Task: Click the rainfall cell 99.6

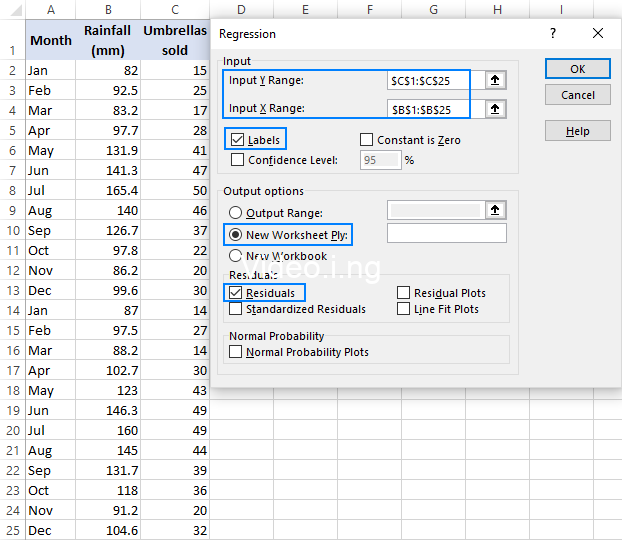Action: 108,290
